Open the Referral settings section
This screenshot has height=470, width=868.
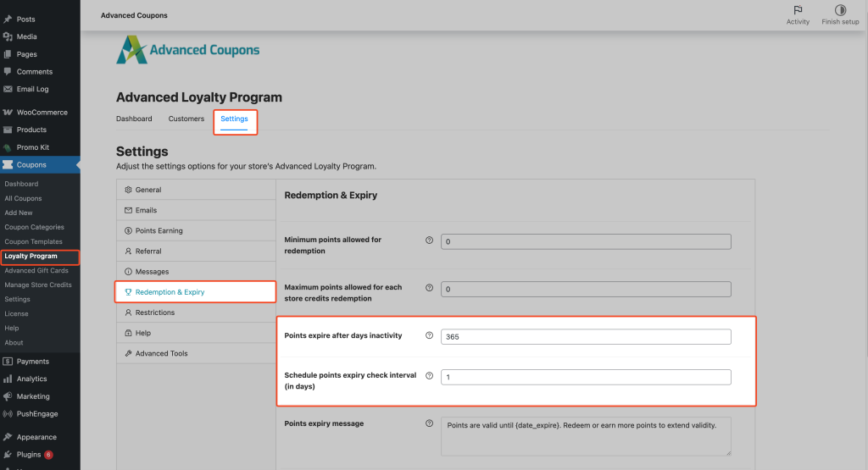[196, 251]
